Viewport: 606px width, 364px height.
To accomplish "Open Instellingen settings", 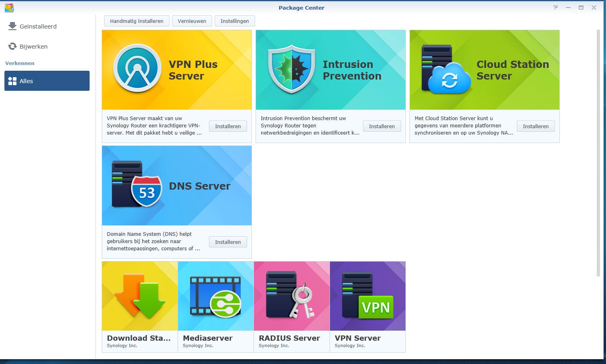I will point(235,21).
